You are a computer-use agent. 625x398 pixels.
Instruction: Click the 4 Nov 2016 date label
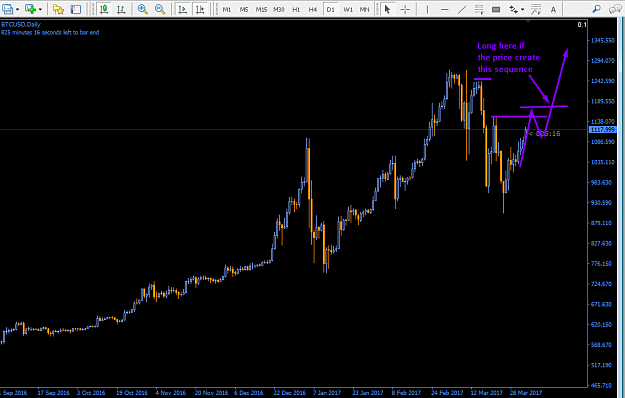[x=171, y=393]
